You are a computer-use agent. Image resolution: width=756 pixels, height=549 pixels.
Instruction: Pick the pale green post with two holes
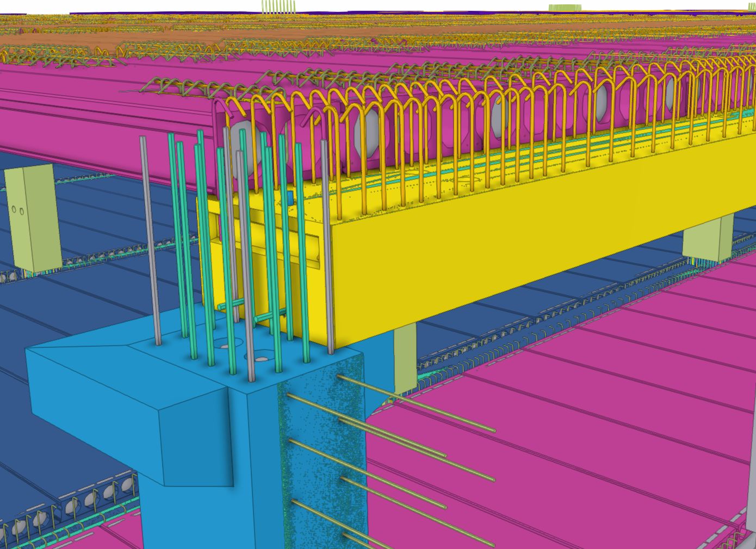coord(33,217)
